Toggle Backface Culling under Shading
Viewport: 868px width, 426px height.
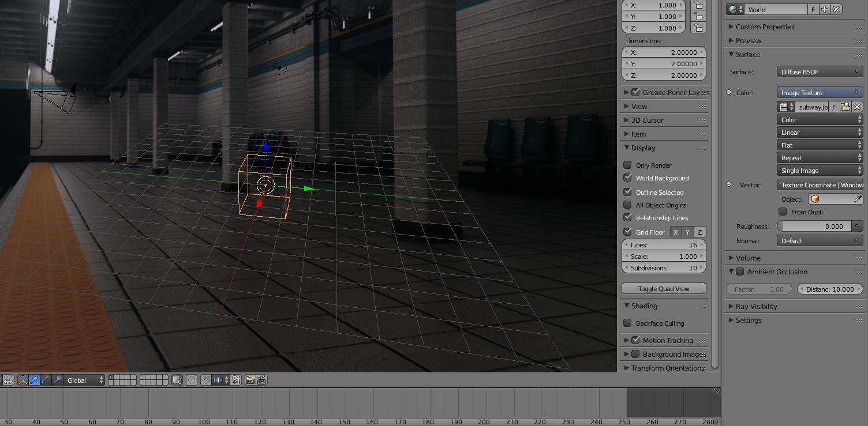tap(627, 323)
